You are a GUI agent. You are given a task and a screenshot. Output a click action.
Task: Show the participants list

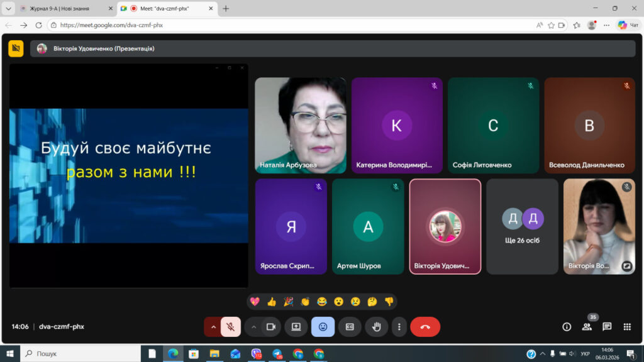(587, 327)
